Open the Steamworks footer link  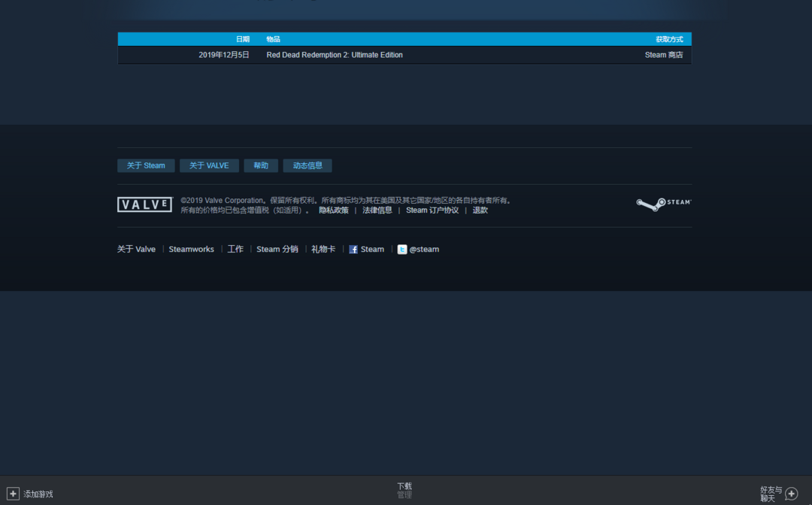pos(191,249)
